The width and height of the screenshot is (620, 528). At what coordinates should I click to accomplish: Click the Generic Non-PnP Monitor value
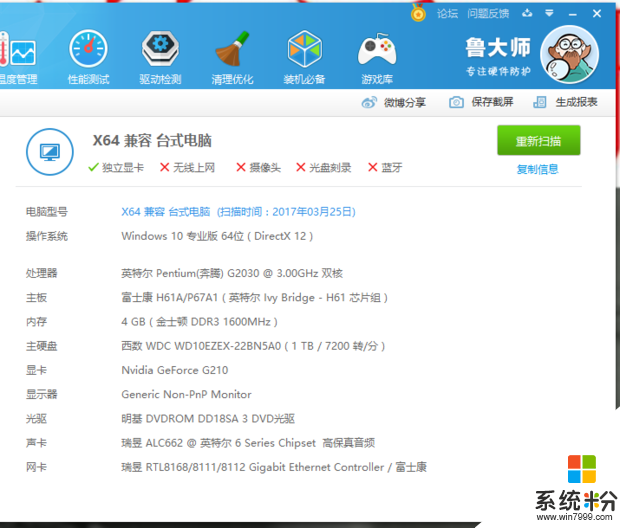(x=186, y=394)
